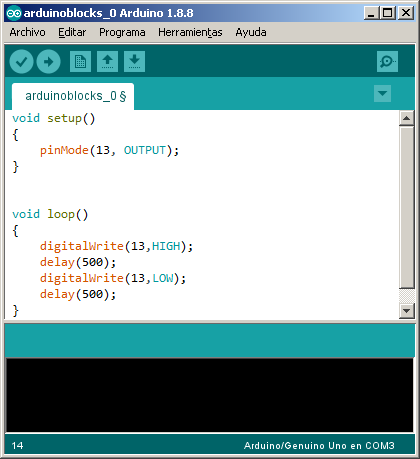Viewport: 420px width, 459px height.
Task: Click 'Arduino/Genuino Uno en COM3' status text
Action: [x=319, y=446]
